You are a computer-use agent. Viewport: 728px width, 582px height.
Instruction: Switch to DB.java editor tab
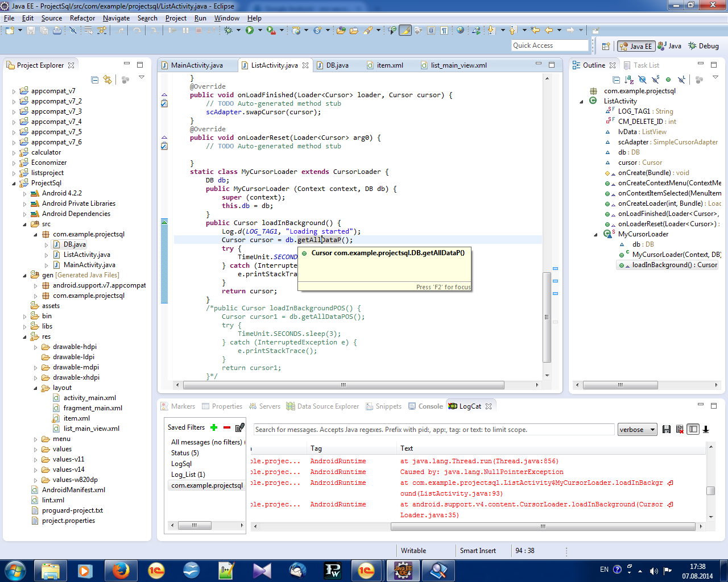click(337, 65)
